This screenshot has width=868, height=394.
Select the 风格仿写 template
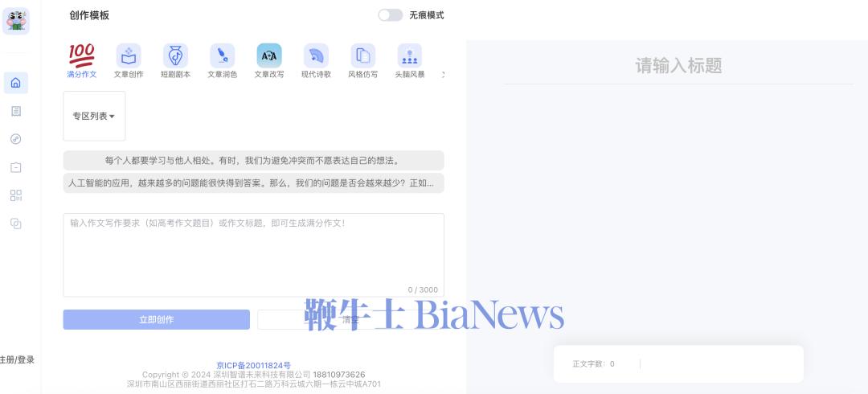point(362,56)
